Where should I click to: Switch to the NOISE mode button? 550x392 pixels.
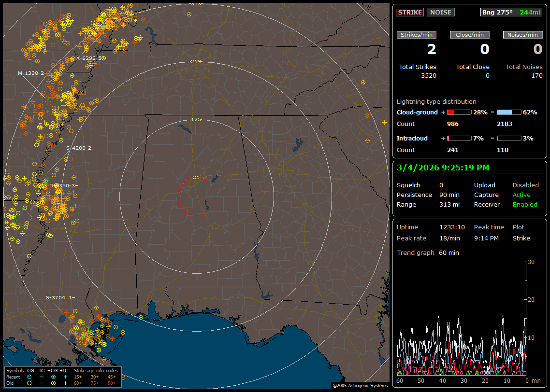(440, 12)
